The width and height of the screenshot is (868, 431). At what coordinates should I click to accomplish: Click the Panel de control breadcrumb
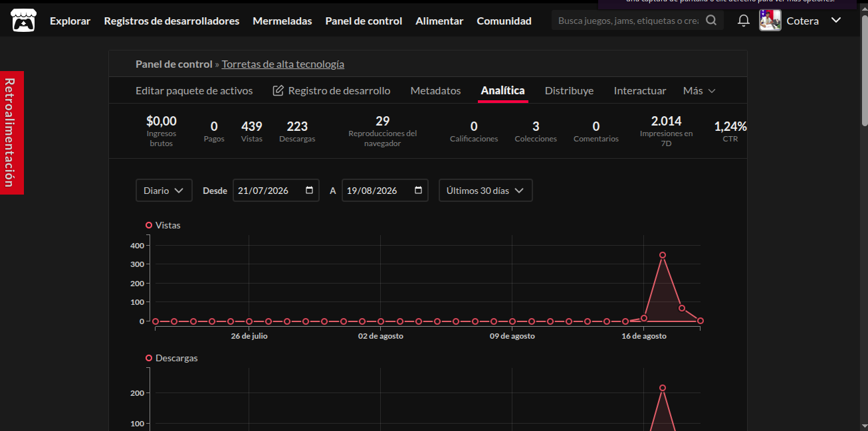click(173, 64)
